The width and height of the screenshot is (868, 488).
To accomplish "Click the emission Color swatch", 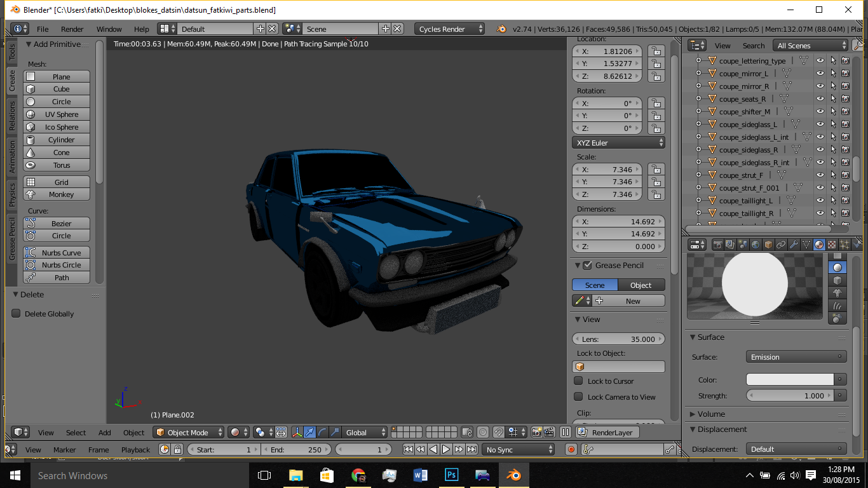I will coord(790,379).
